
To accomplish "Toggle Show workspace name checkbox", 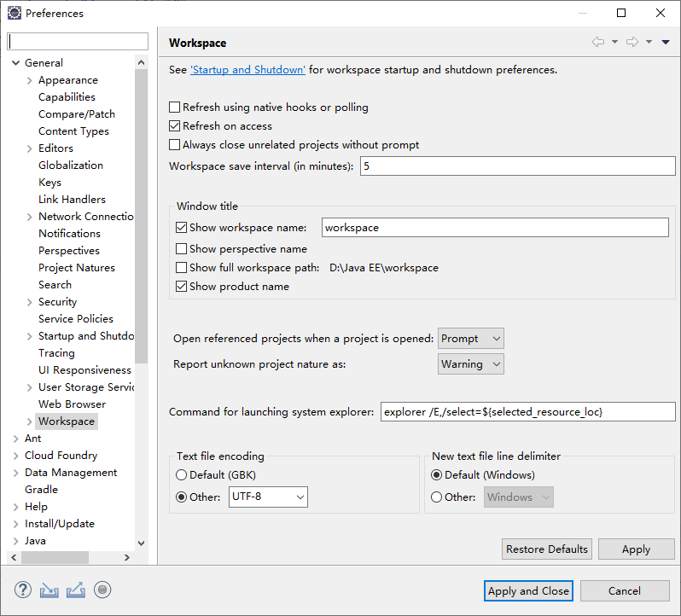I will click(x=182, y=228).
